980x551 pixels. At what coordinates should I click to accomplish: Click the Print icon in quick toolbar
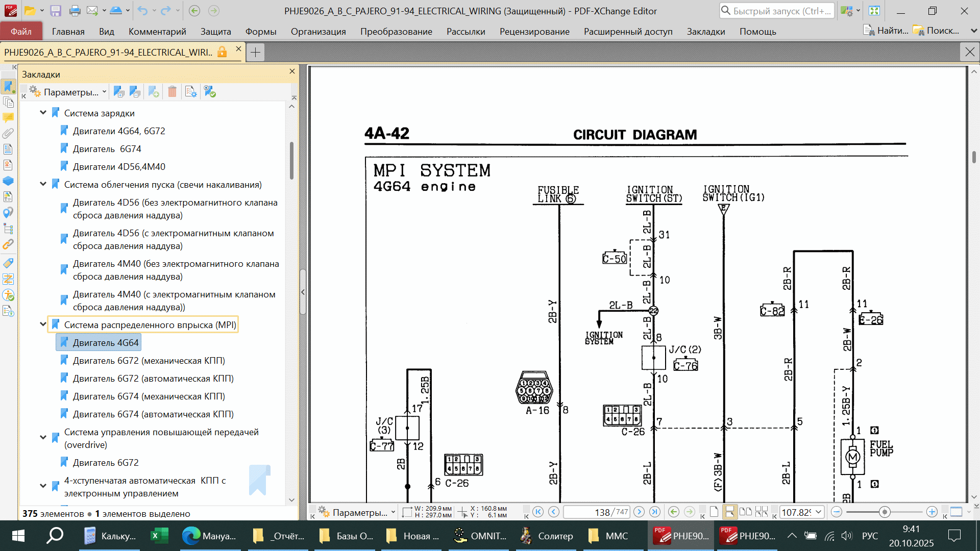[75, 11]
